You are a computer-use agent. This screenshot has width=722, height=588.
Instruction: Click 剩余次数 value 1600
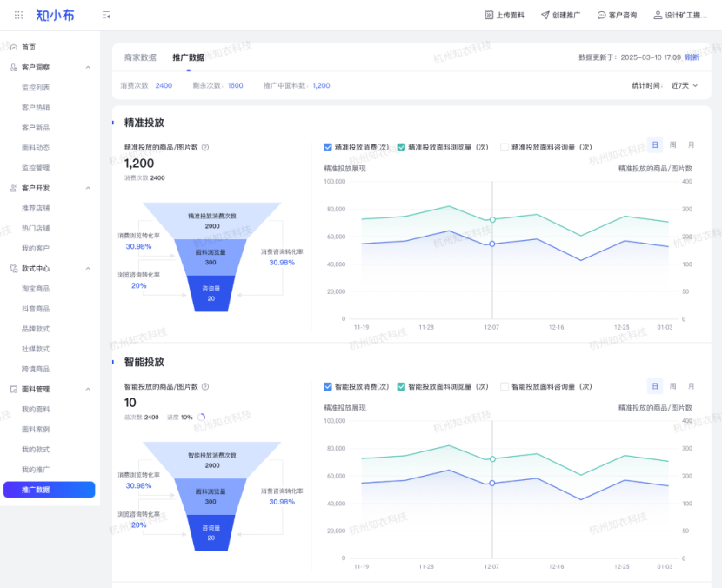235,85
